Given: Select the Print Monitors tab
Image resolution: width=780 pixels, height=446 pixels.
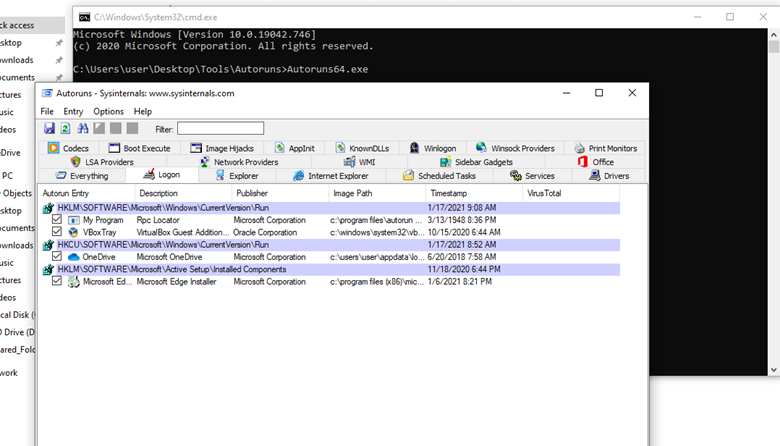Looking at the screenshot, I should [x=605, y=148].
